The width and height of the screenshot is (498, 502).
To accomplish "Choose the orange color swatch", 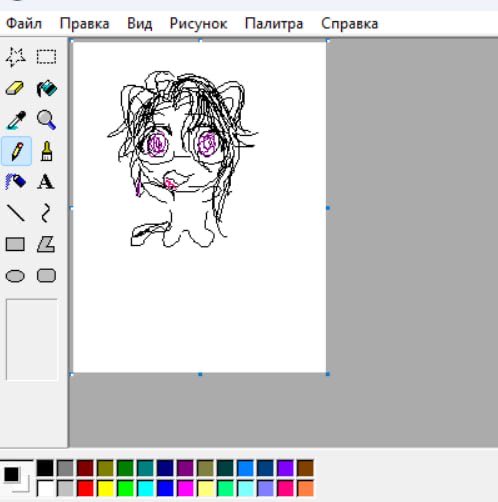I will (x=305, y=488).
